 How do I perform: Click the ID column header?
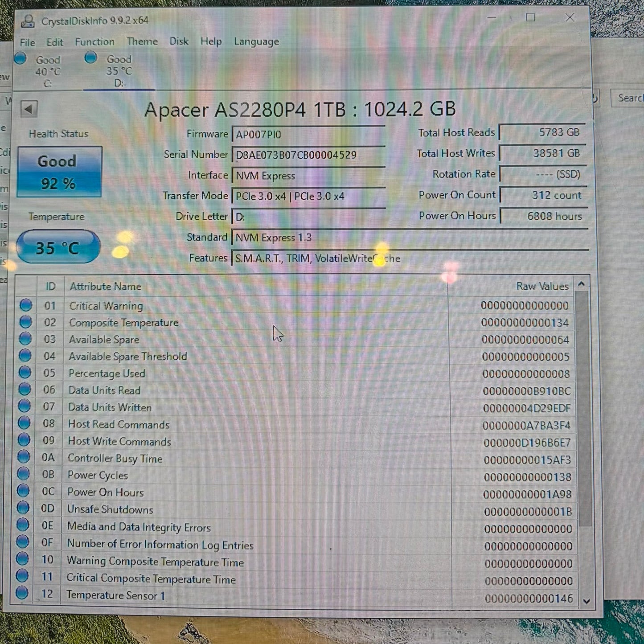click(50, 287)
